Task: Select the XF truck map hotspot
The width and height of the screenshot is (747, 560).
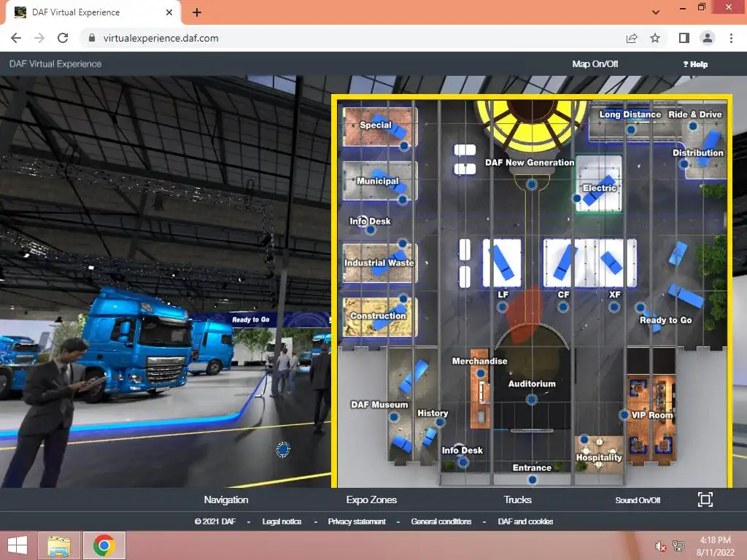Action: (x=614, y=307)
